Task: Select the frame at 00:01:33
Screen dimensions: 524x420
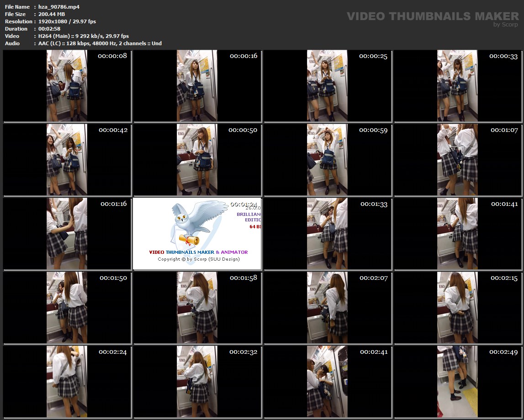Action: (x=328, y=234)
